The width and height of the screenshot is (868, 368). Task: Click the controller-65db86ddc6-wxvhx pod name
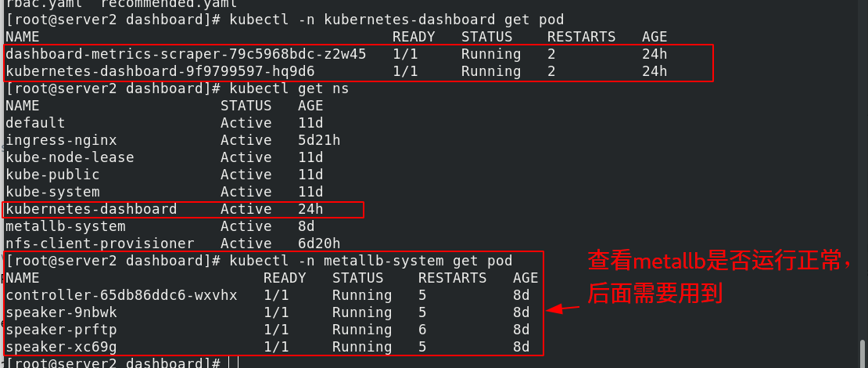tap(121, 295)
